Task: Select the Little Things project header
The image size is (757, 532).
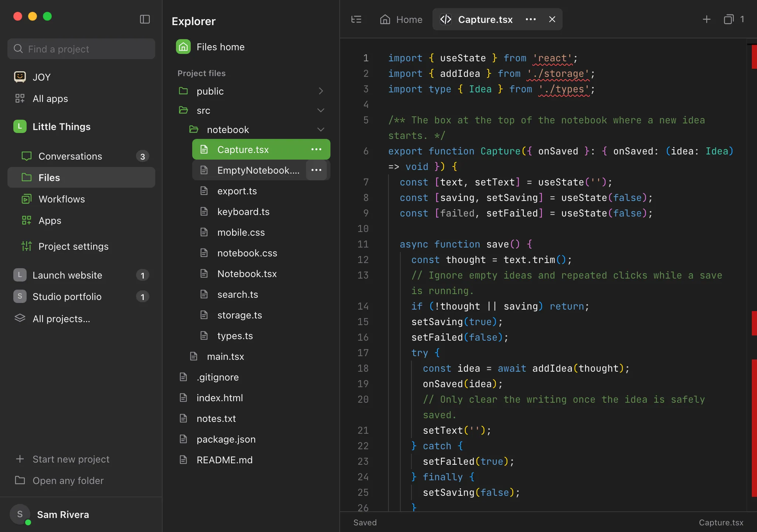Action: 81,127
